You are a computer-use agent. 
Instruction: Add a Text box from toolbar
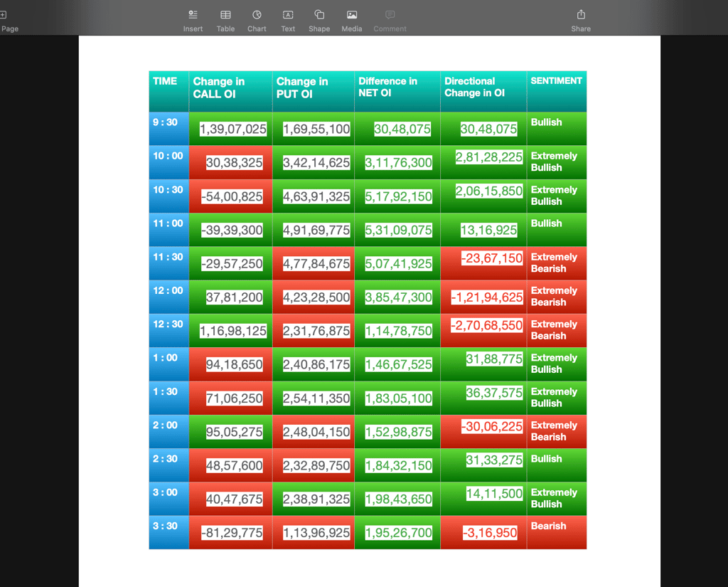(288, 21)
